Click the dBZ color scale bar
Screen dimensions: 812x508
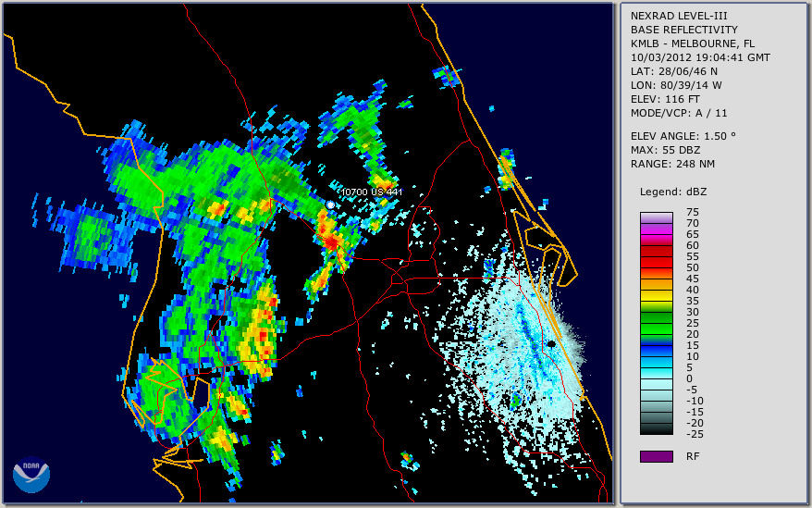click(x=656, y=323)
